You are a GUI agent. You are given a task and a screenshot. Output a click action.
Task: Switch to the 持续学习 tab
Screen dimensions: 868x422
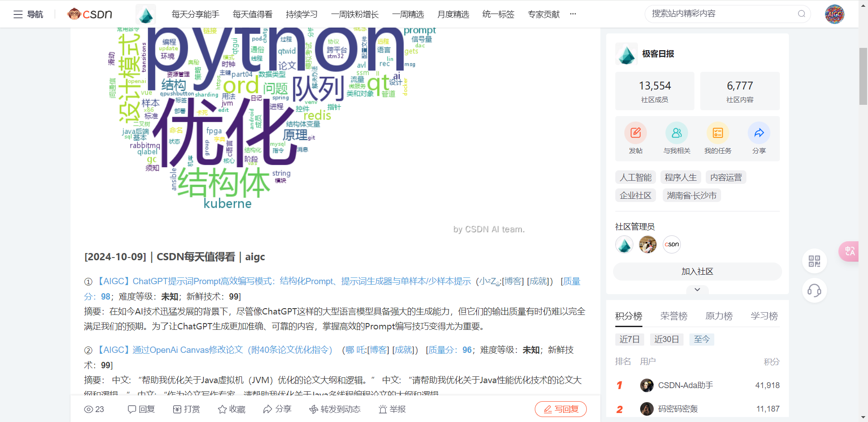pos(302,14)
